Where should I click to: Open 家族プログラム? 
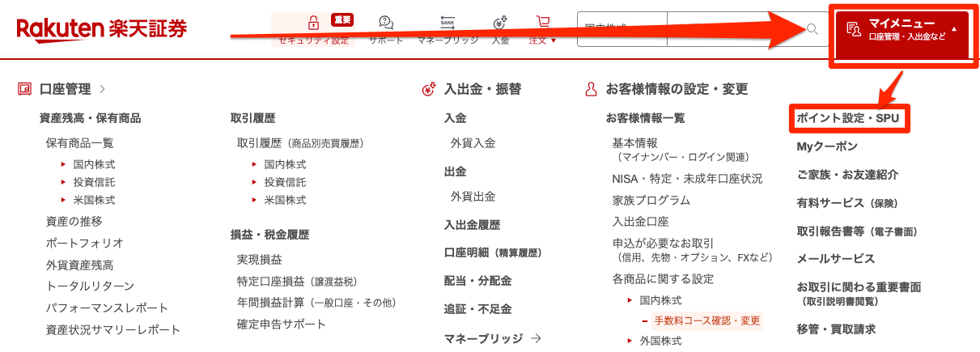pyautogui.click(x=651, y=200)
